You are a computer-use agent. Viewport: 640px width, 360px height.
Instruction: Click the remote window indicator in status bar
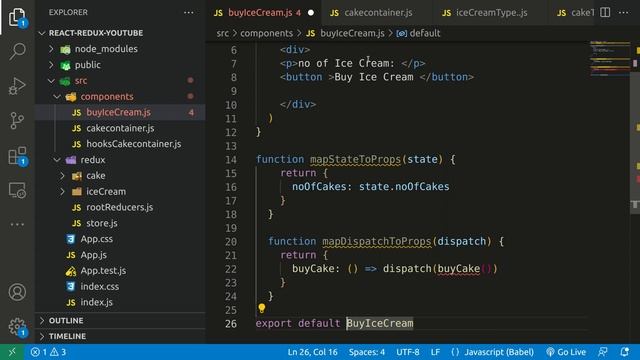tap(12, 352)
